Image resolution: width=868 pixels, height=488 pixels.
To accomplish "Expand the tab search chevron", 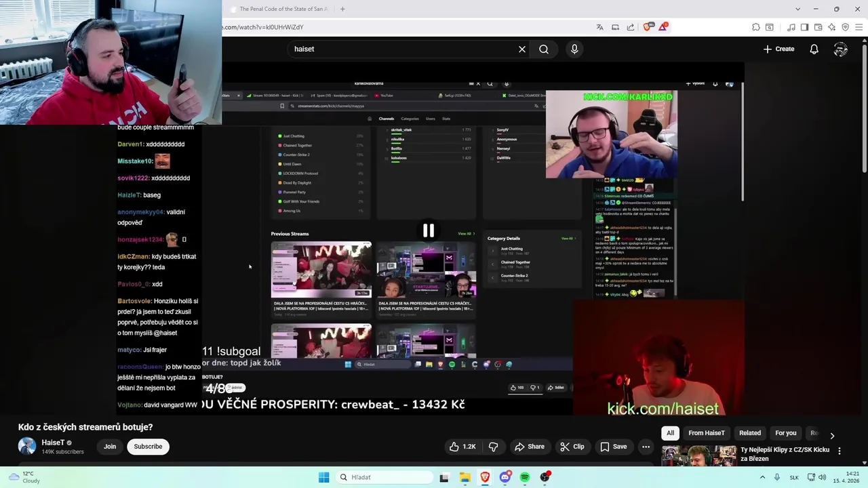I will click(x=797, y=9).
